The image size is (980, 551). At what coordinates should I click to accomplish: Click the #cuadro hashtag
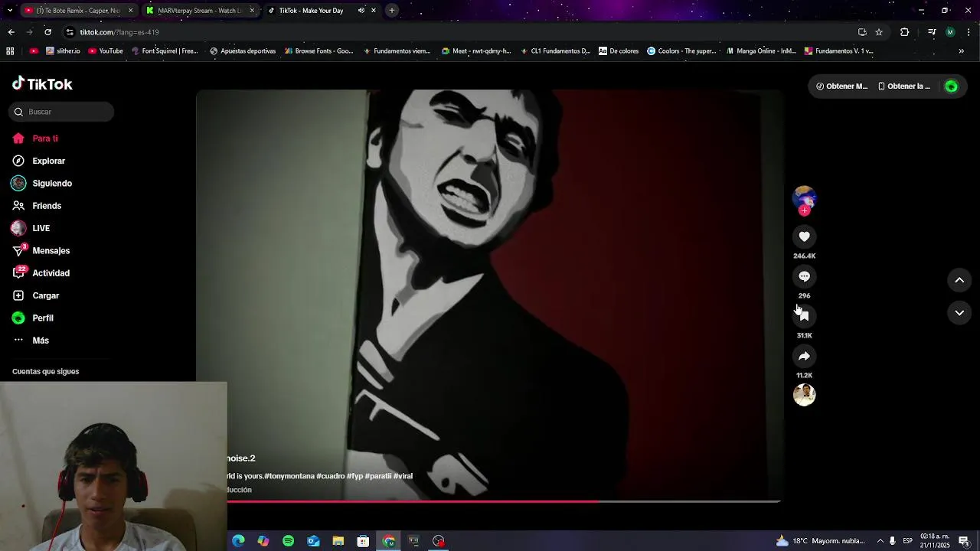(331, 476)
